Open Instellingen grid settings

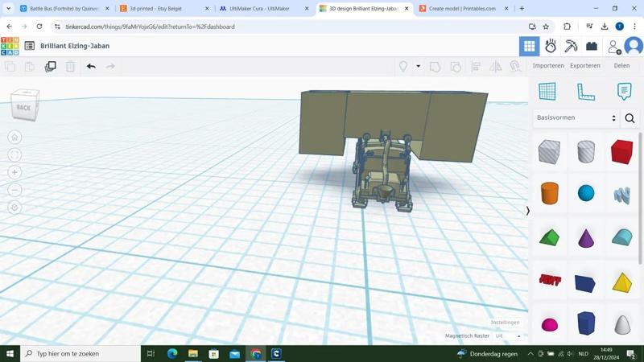[505, 323]
